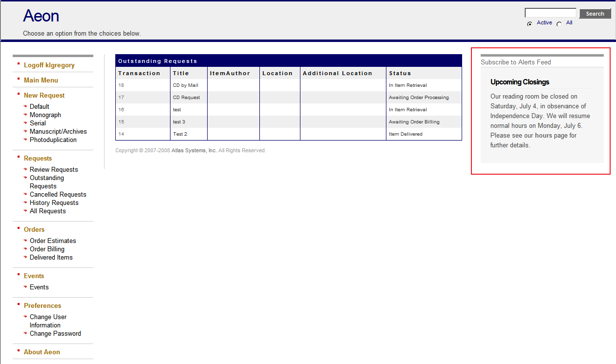Image resolution: width=616 pixels, height=364 pixels.
Task: Open the Main Menu
Action: click(x=41, y=80)
